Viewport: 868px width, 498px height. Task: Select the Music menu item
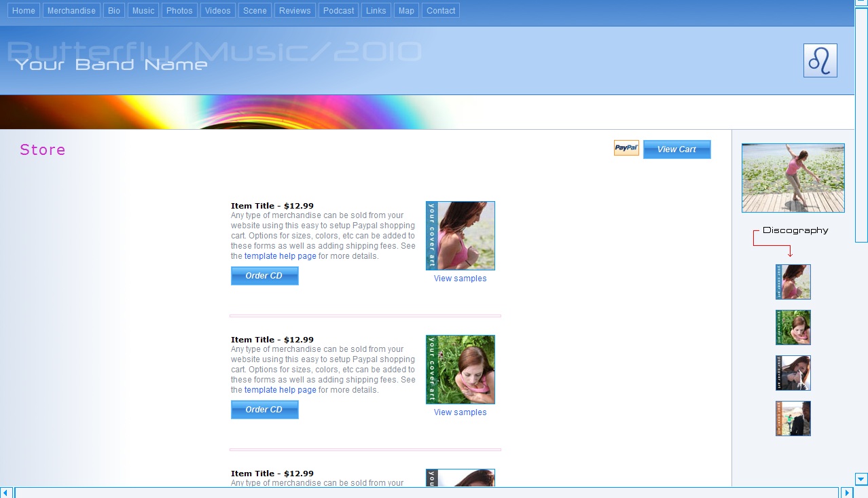coord(143,10)
